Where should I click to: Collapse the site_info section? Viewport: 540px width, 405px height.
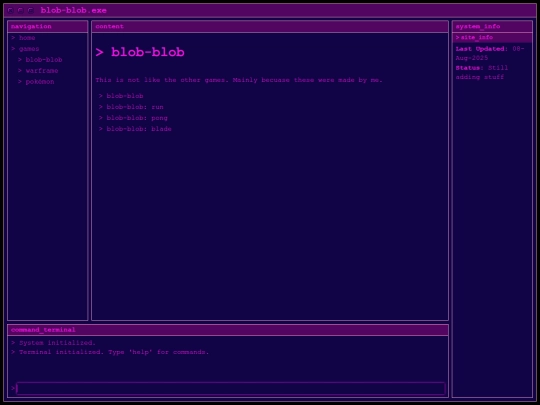point(492,38)
